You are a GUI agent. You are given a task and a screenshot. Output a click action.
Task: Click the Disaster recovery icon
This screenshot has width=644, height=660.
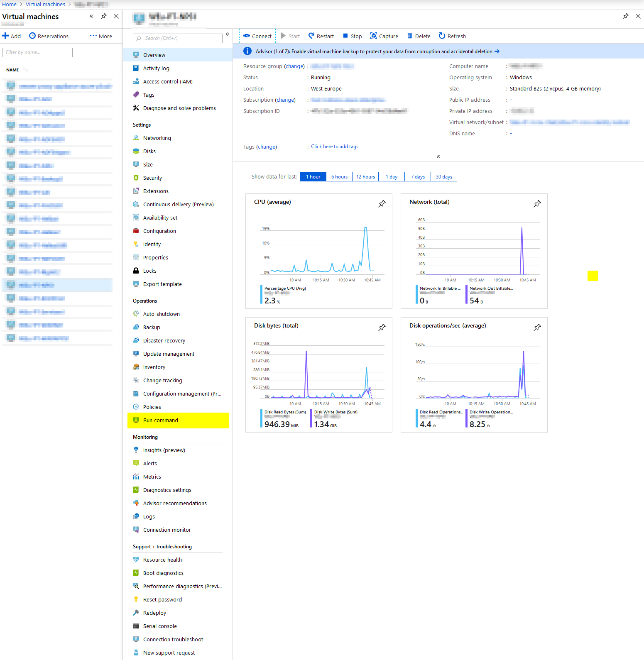[136, 340]
